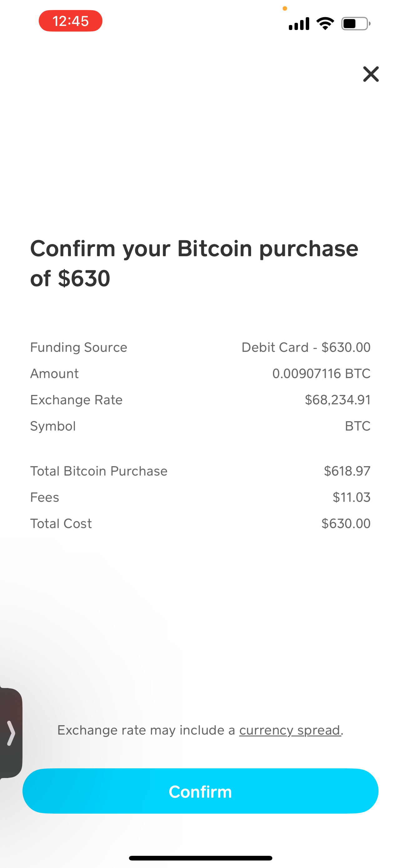The width and height of the screenshot is (401, 868).
Task: Tap the Wi-Fi status icon
Action: [x=325, y=23]
